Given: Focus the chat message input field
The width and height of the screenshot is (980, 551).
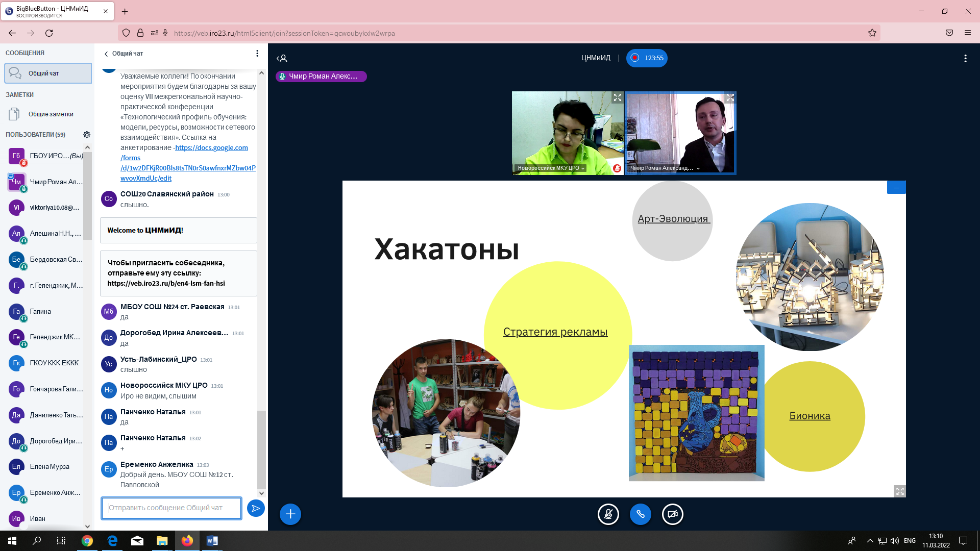Looking at the screenshot, I should 171,508.
